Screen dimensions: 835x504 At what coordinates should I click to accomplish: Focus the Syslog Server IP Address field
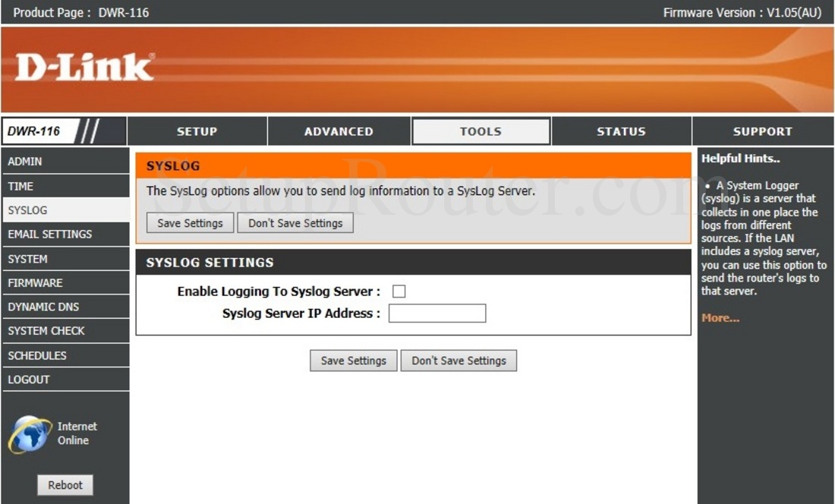pos(437,313)
